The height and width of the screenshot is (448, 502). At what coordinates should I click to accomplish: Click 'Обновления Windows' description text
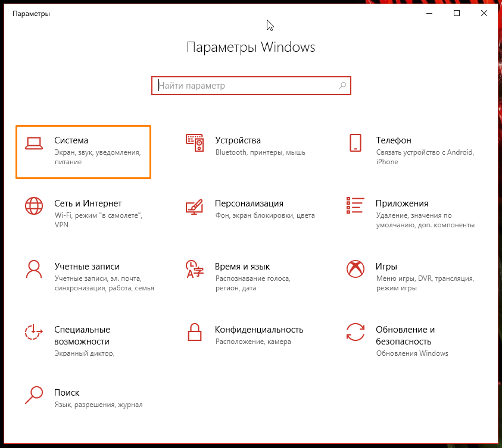[412, 353]
